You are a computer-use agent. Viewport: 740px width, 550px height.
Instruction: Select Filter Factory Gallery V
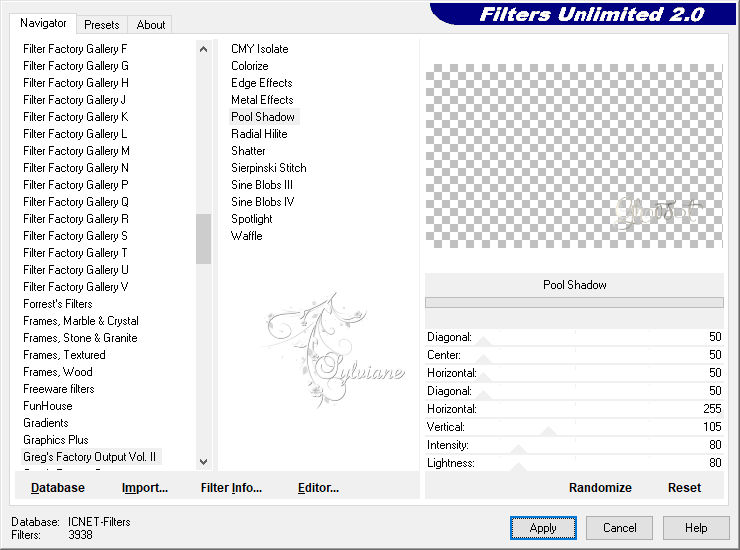pyautogui.click(x=76, y=287)
